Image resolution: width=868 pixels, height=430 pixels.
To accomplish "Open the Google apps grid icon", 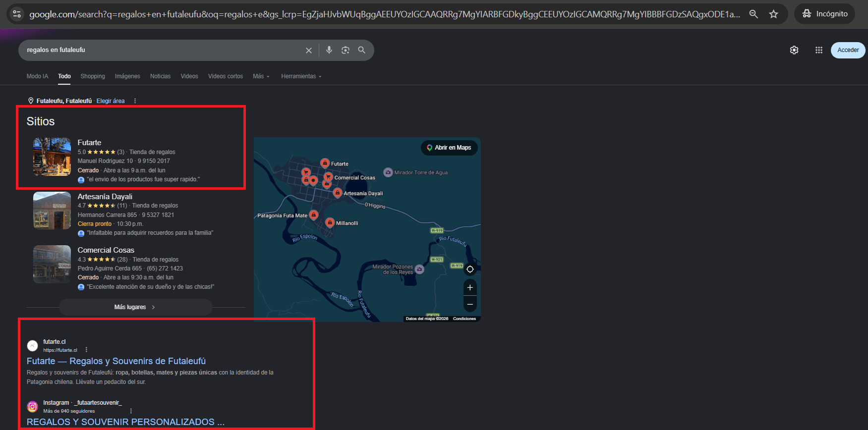I will [819, 50].
